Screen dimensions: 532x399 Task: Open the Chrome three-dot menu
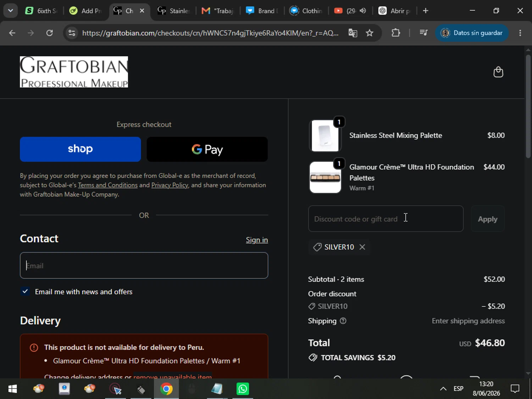click(520, 33)
